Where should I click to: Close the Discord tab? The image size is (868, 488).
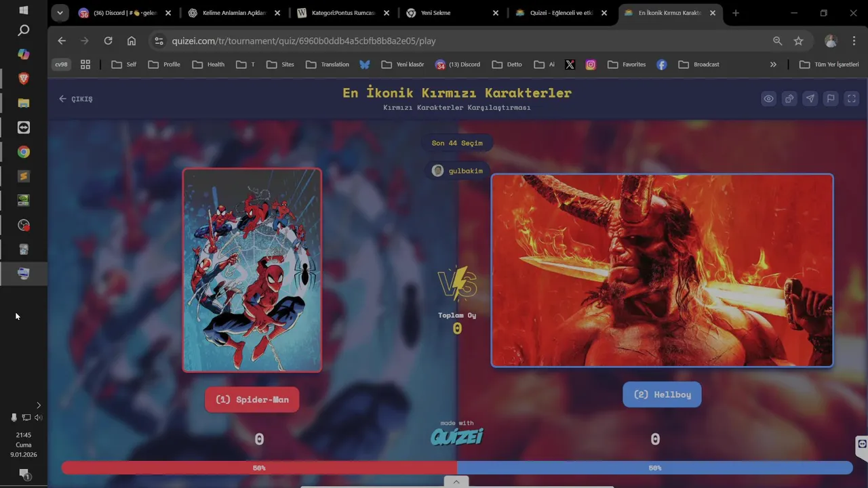(168, 13)
